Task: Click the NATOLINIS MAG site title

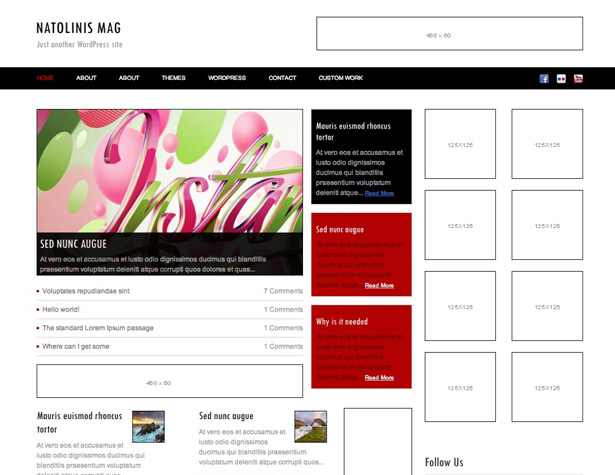Action: click(x=78, y=28)
